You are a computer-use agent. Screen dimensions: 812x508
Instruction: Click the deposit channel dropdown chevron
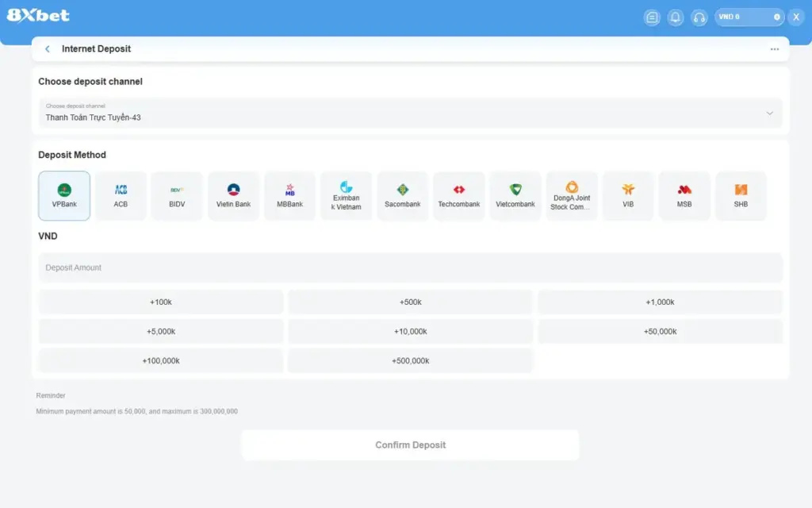769,113
